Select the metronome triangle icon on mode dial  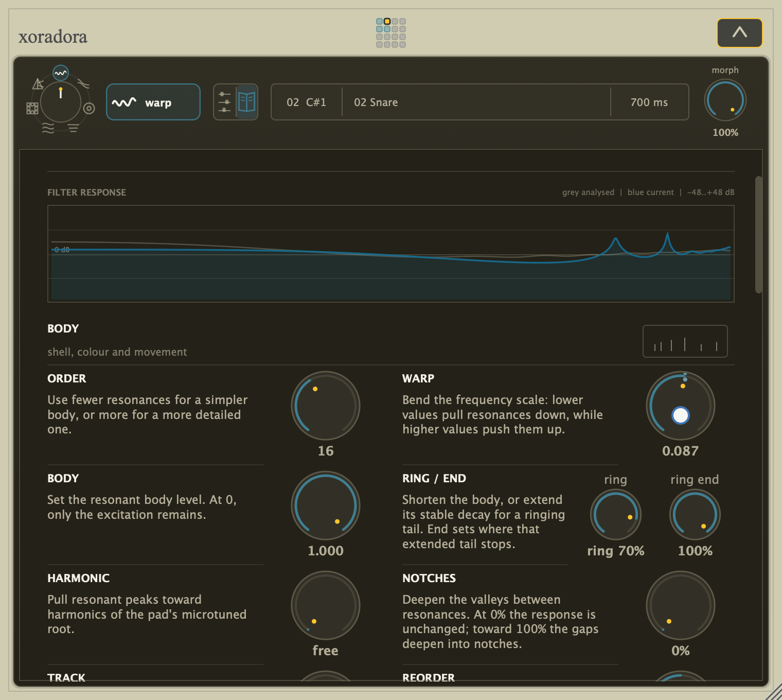coord(38,84)
